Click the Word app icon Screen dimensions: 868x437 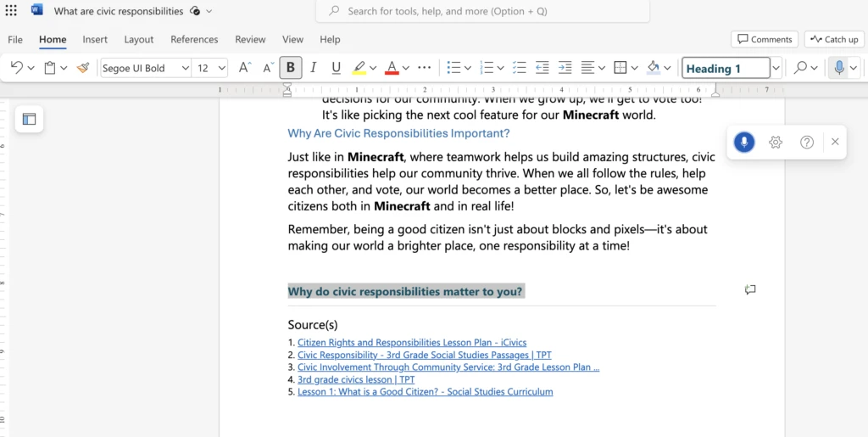point(37,10)
